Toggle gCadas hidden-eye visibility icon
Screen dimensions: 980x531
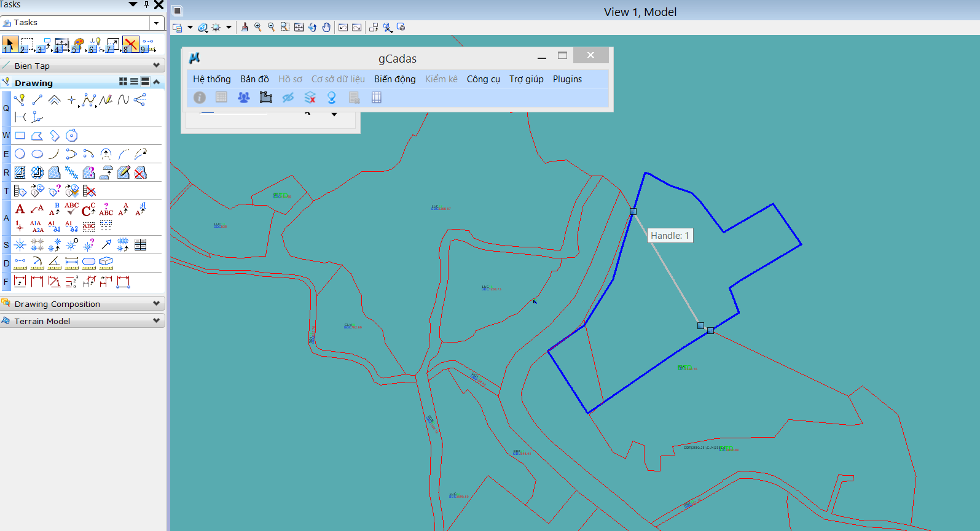pos(288,98)
